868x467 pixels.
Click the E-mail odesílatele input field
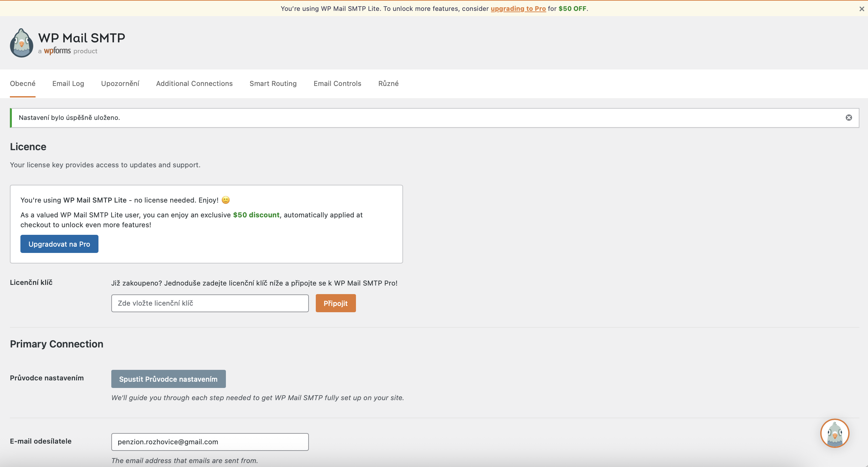pyautogui.click(x=209, y=442)
